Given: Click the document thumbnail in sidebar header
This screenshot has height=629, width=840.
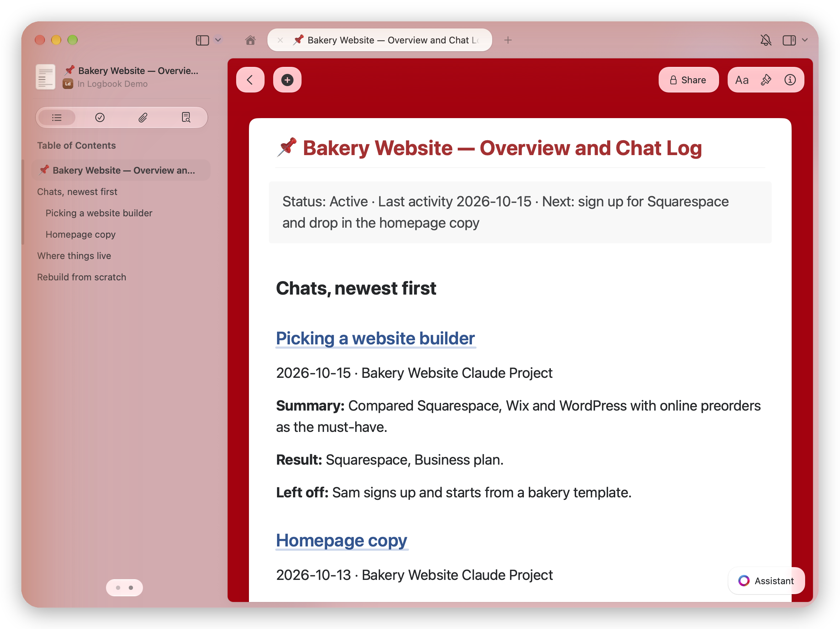Looking at the screenshot, I should click(x=46, y=77).
